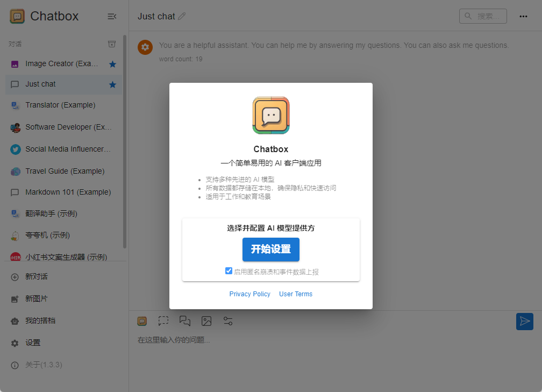
Task: Open 关于(1.3.3) about item
Action: (x=64, y=365)
